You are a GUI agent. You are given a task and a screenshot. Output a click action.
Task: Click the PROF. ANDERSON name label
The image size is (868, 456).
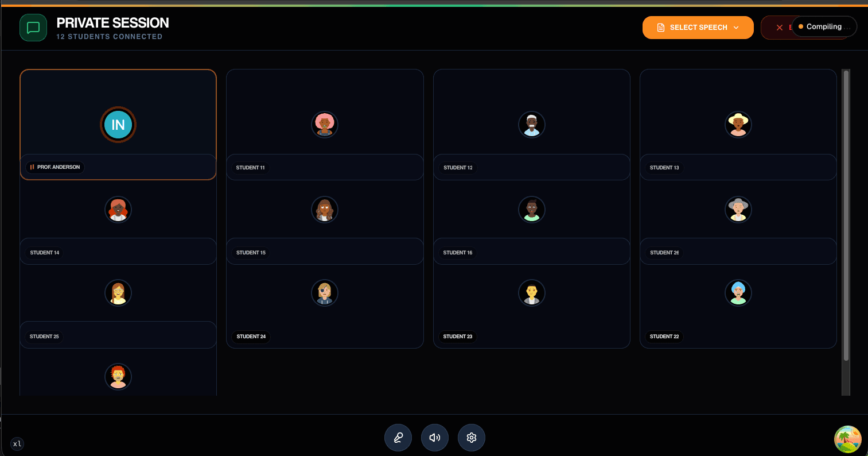click(55, 167)
